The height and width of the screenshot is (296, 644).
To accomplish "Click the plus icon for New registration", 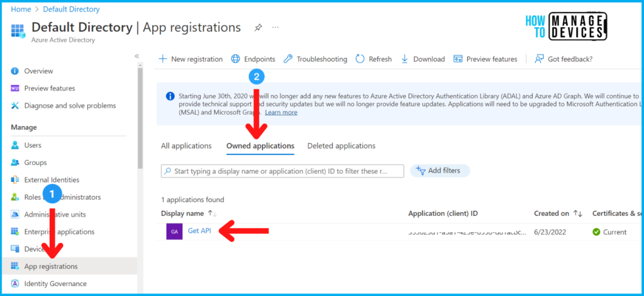I will 163,59.
